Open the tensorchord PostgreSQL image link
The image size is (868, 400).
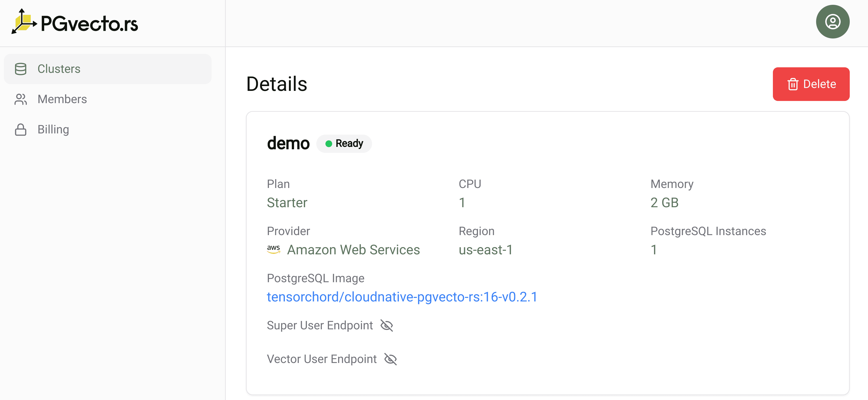[x=402, y=297]
